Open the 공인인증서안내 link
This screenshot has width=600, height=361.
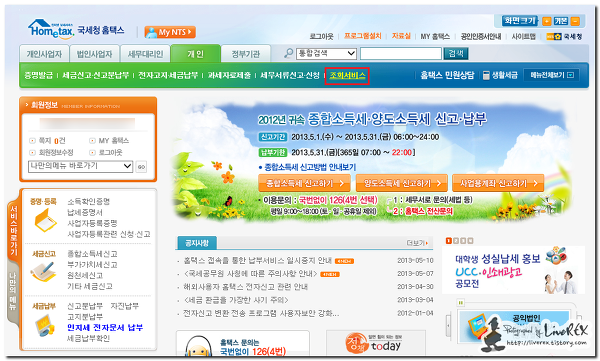click(x=481, y=36)
